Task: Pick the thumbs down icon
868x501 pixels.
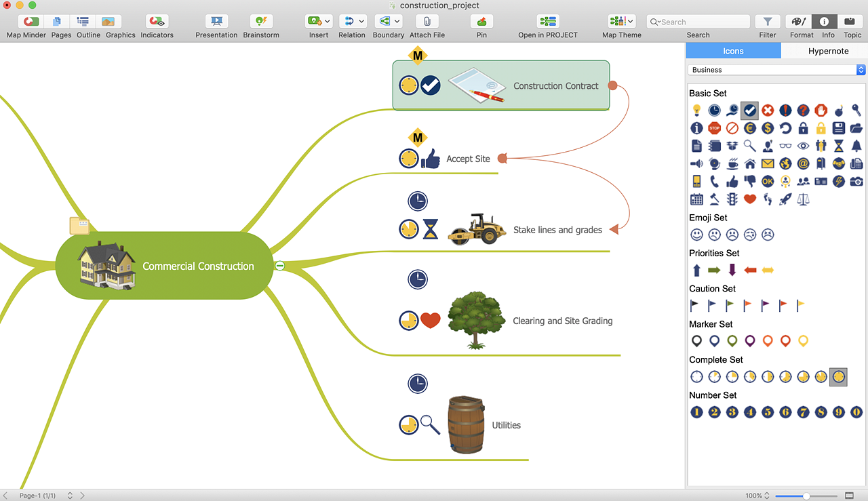Action: tap(750, 181)
